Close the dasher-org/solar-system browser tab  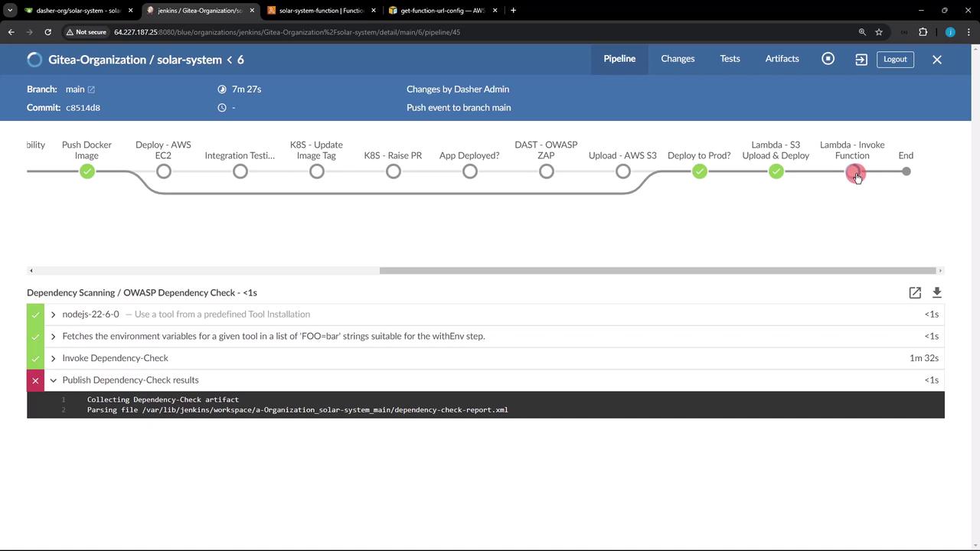130,11
